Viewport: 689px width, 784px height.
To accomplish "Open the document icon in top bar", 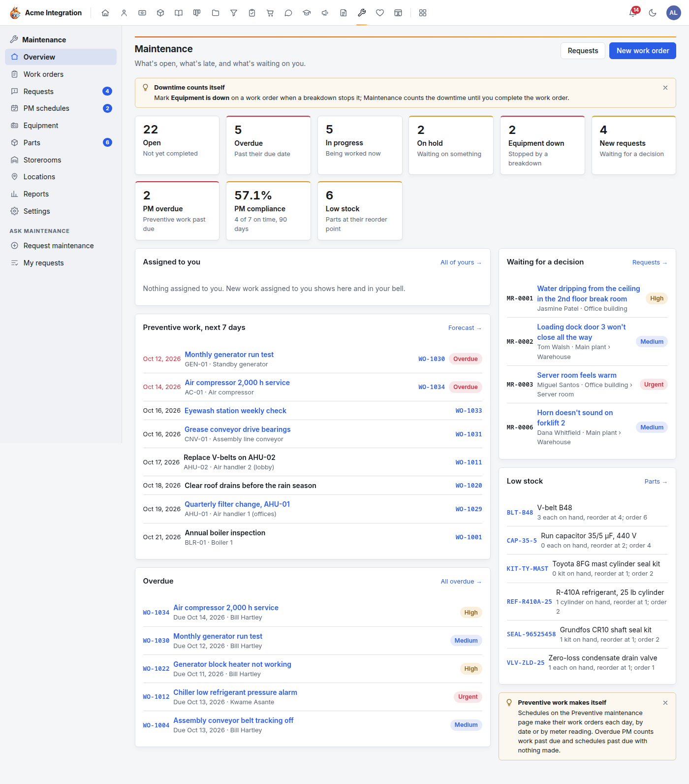I will pyautogui.click(x=344, y=13).
